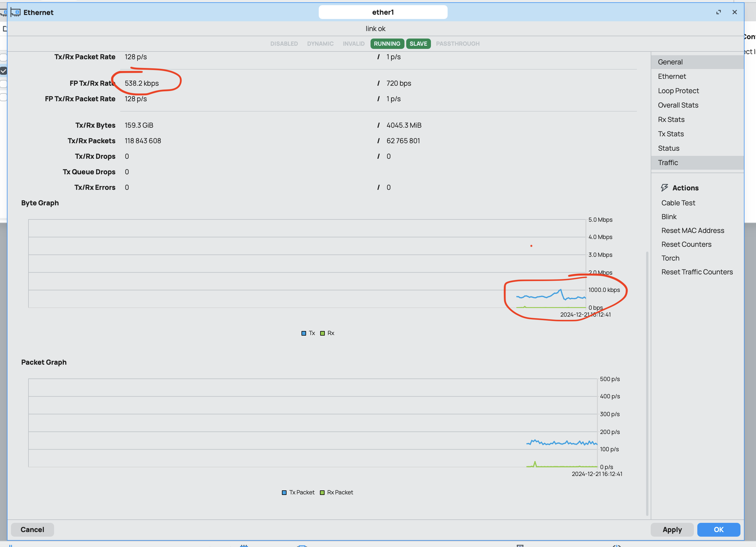The width and height of the screenshot is (756, 547).
Task: Open the Torch tool
Action: [670, 258]
